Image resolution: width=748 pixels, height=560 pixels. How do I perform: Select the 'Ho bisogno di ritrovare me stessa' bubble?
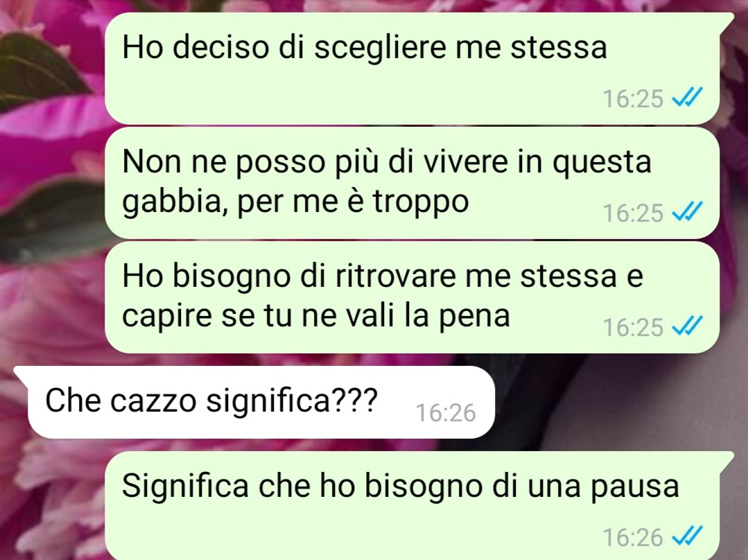[x=412, y=297]
